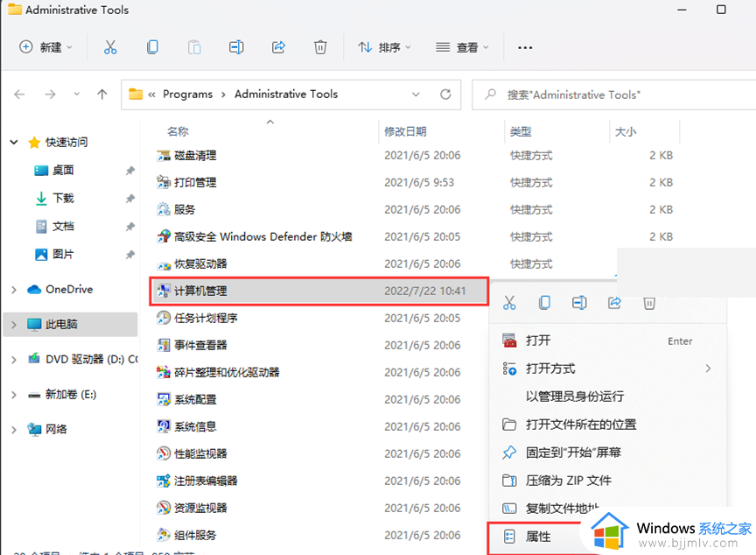This screenshot has height=555, width=756.
Task: Sort by the 名称 column header
Action: [178, 131]
